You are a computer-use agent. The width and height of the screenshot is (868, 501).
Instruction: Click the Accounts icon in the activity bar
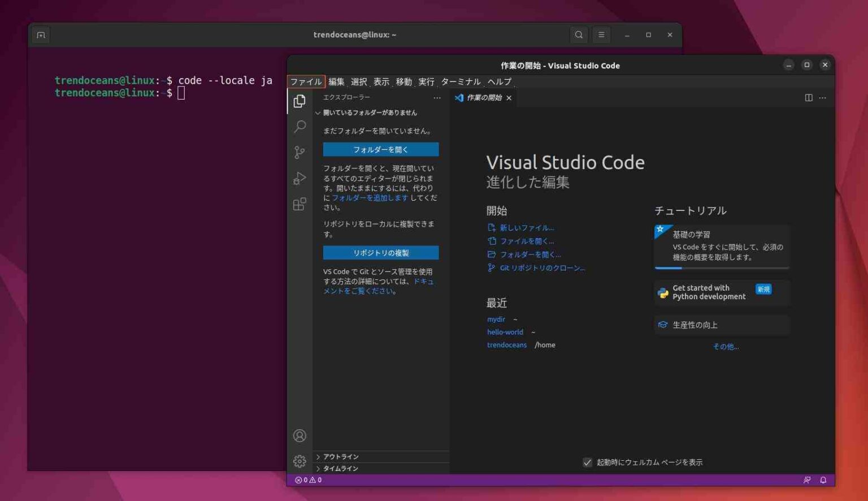(x=300, y=435)
